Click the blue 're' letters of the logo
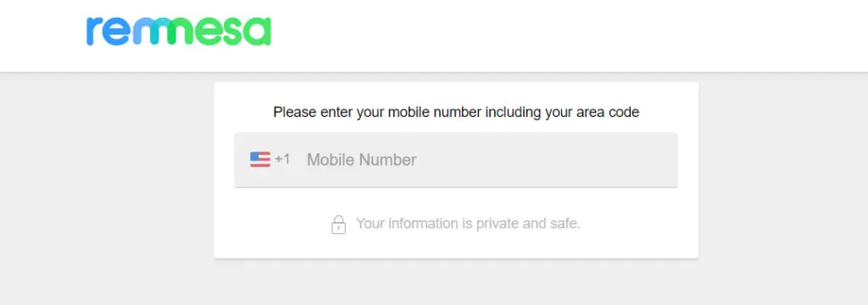The height and width of the screenshot is (305, 868). (108, 31)
